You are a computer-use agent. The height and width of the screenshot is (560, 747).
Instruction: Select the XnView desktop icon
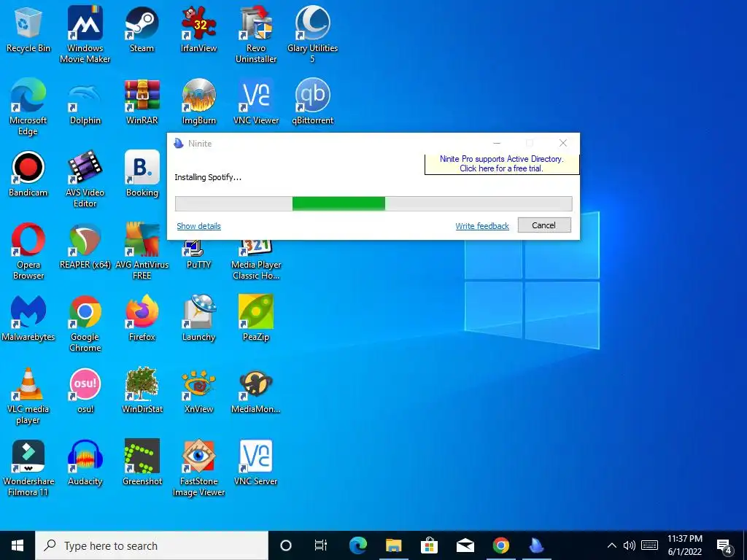point(198,391)
